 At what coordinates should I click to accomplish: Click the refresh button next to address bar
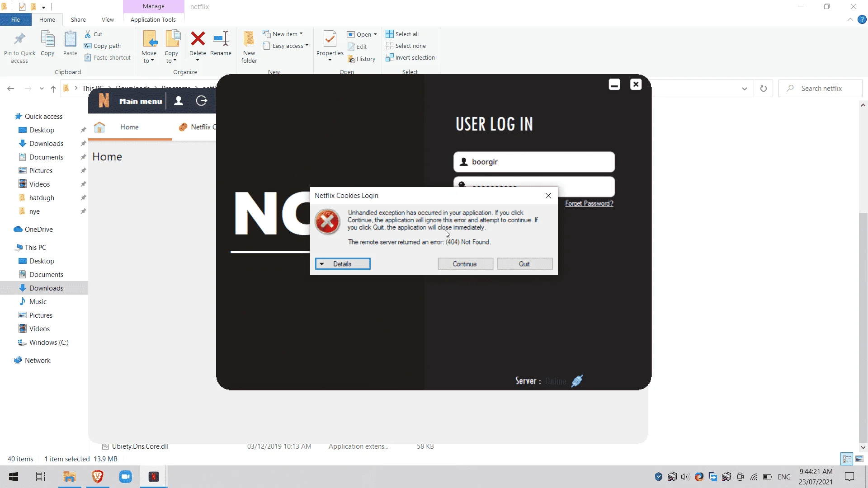coord(764,89)
